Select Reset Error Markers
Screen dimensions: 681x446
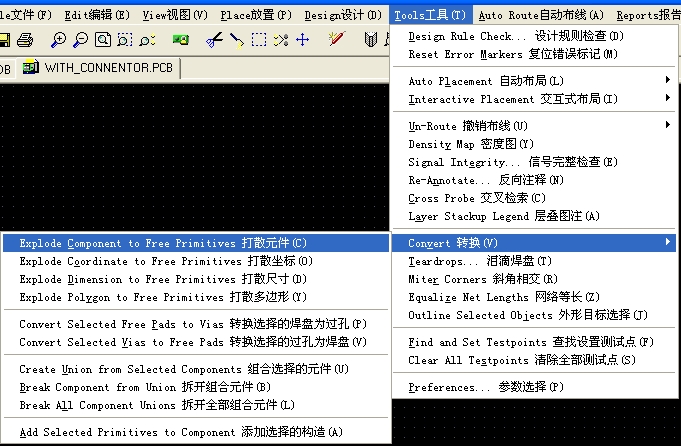click(534, 54)
